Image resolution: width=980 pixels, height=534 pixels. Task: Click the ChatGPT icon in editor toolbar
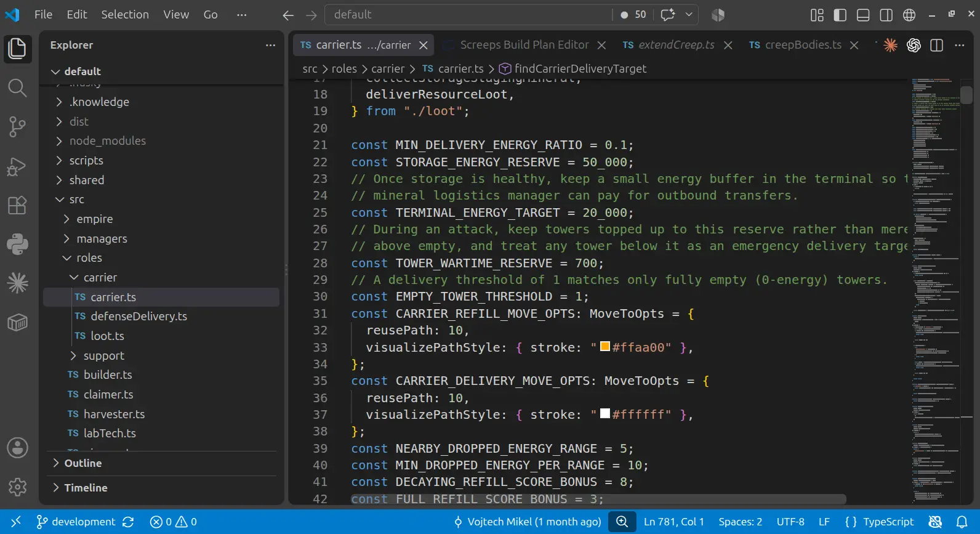click(x=914, y=45)
